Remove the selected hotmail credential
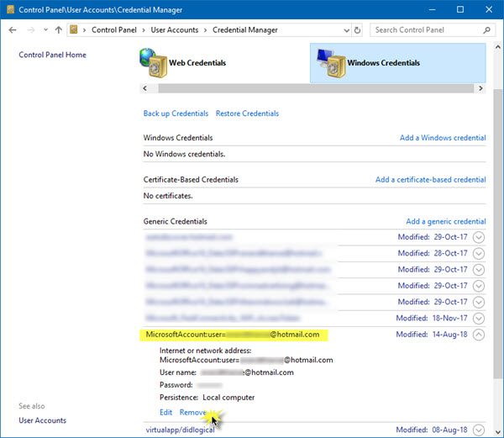 tap(193, 412)
